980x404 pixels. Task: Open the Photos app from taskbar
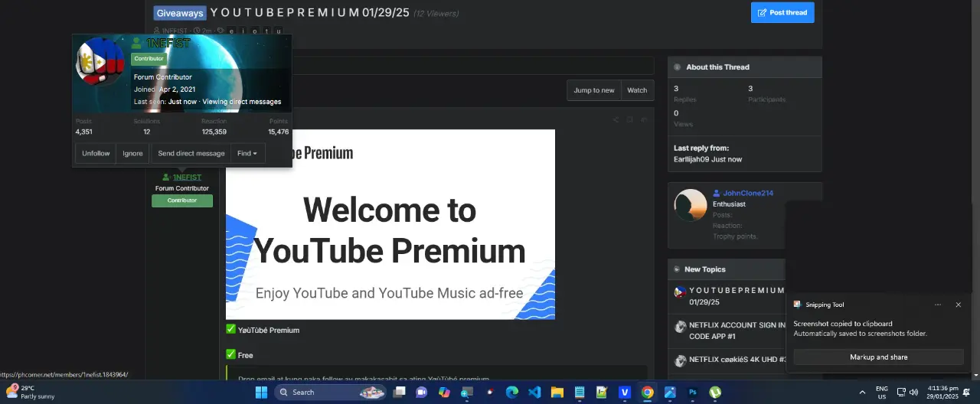(x=670, y=392)
